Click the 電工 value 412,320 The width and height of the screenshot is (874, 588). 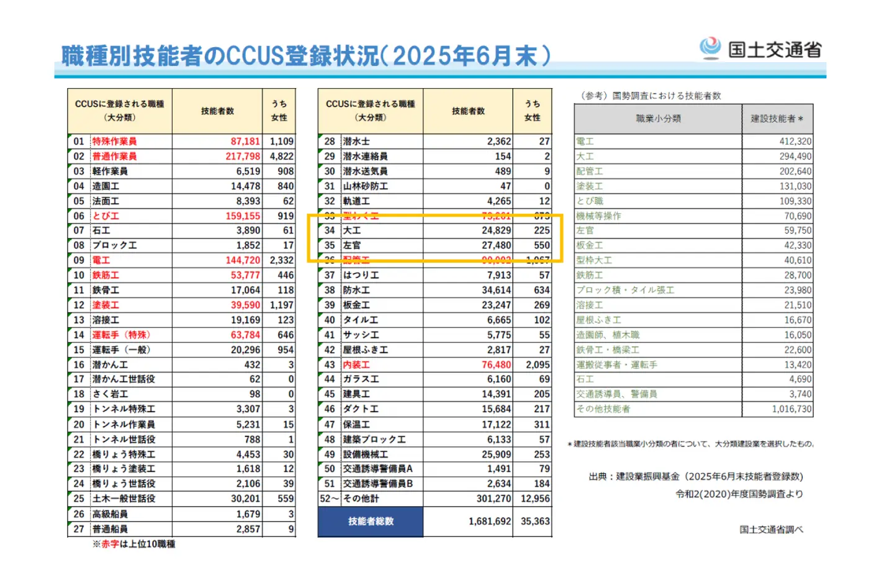795,142
